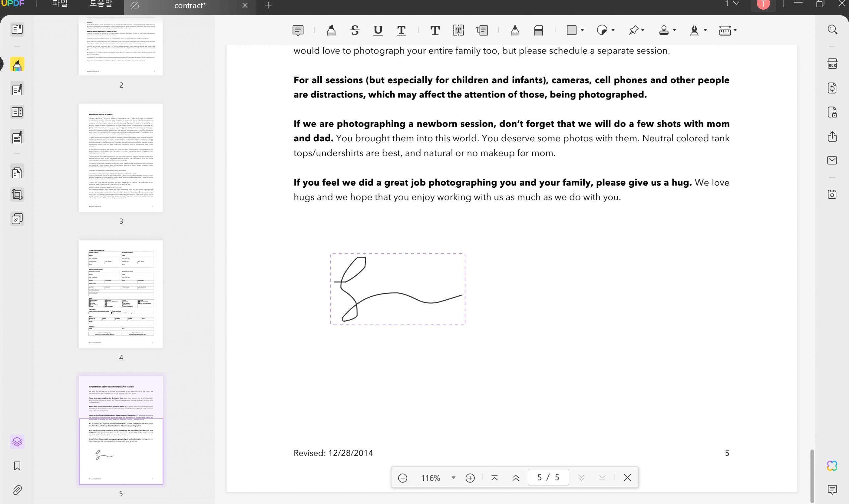Select the Comment mode highlighter icon in sidebar
The height and width of the screenshot is (504, 849).
click(17, 65)
